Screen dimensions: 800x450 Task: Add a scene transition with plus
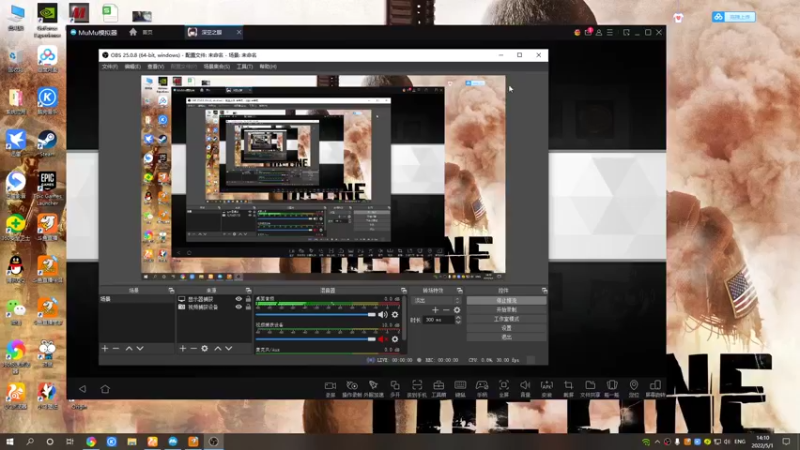click(x=435, y=310)
